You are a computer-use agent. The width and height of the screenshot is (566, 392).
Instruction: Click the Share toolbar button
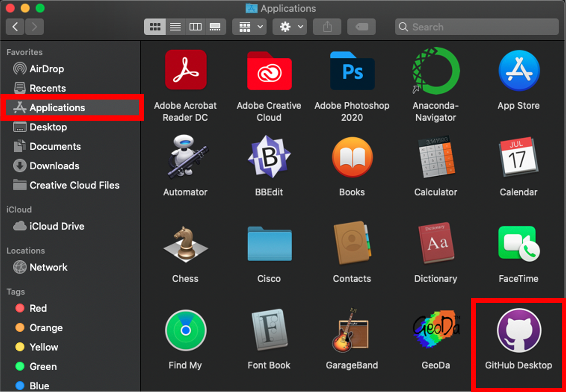[x=327, y=27]
